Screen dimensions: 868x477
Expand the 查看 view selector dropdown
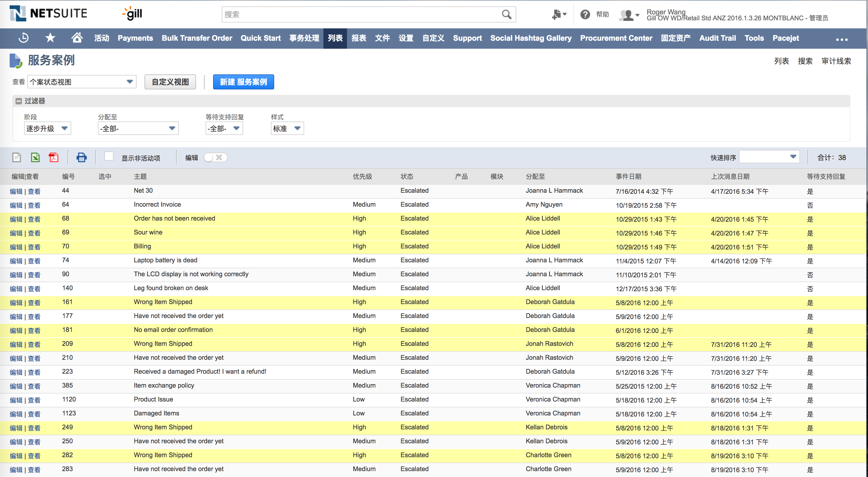[x=82, y=82]
